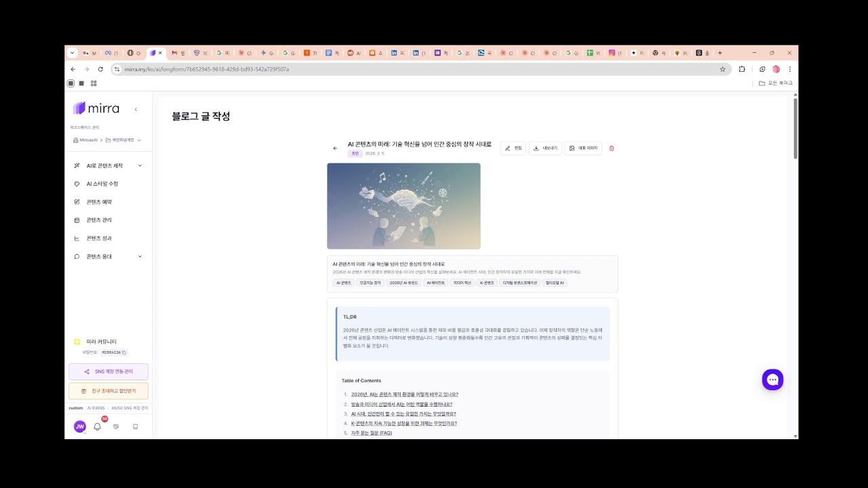Open notifications bell with 50 badge

(x=98, y=426)
